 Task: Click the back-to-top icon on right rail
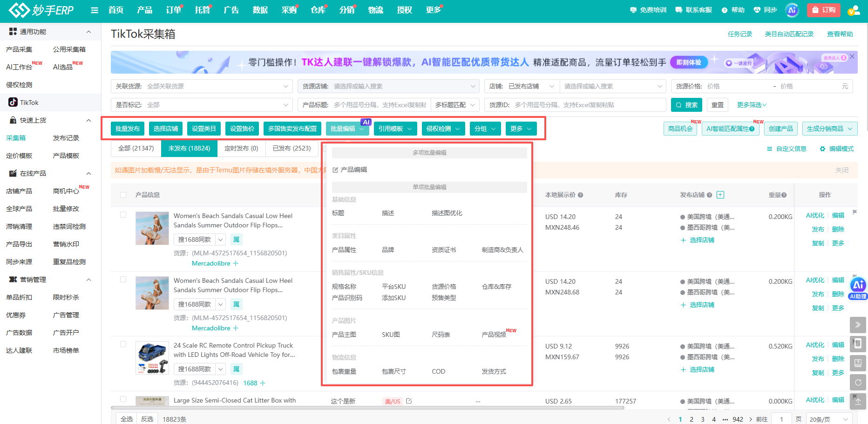click(858, 402)
